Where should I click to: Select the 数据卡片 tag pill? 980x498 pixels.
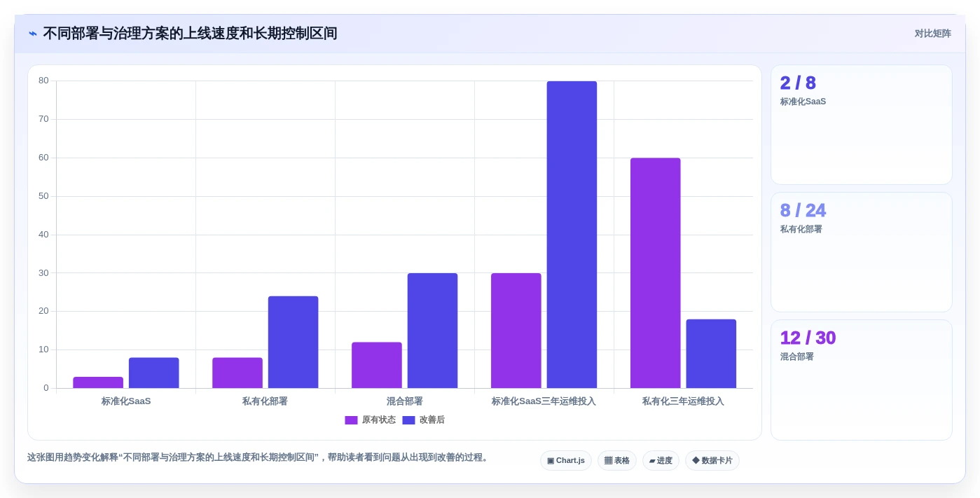(x=712, y=461)
